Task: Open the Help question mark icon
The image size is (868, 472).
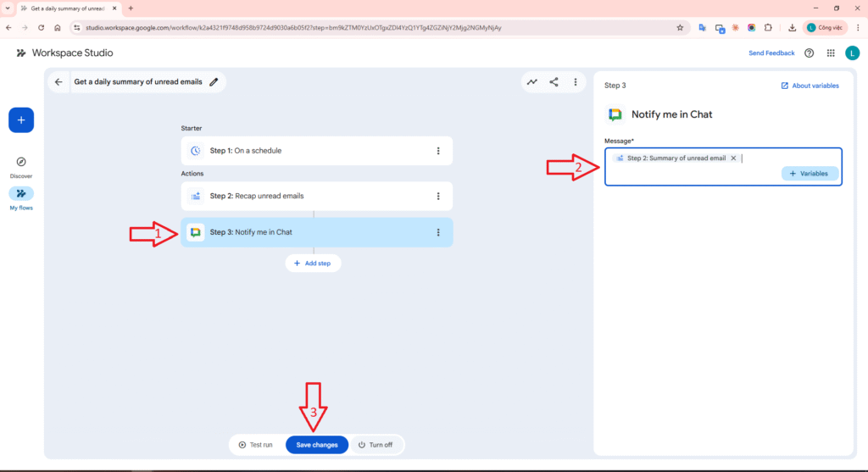Action: [809, 53]
